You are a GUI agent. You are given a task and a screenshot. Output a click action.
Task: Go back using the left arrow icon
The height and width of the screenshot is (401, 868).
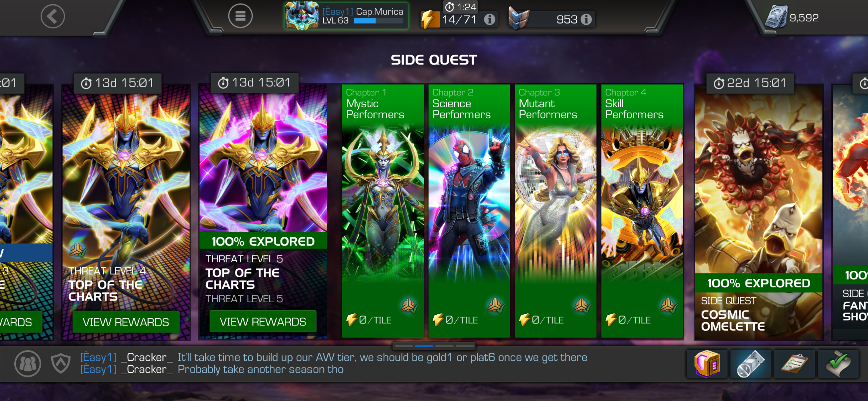pyautogui.click(x=53, y=16)
